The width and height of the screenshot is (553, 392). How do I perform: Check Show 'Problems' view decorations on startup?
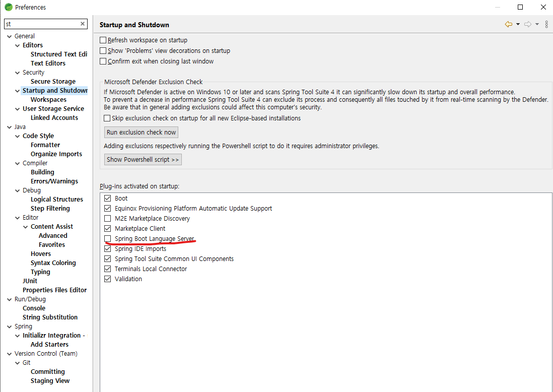pos(103,50)
